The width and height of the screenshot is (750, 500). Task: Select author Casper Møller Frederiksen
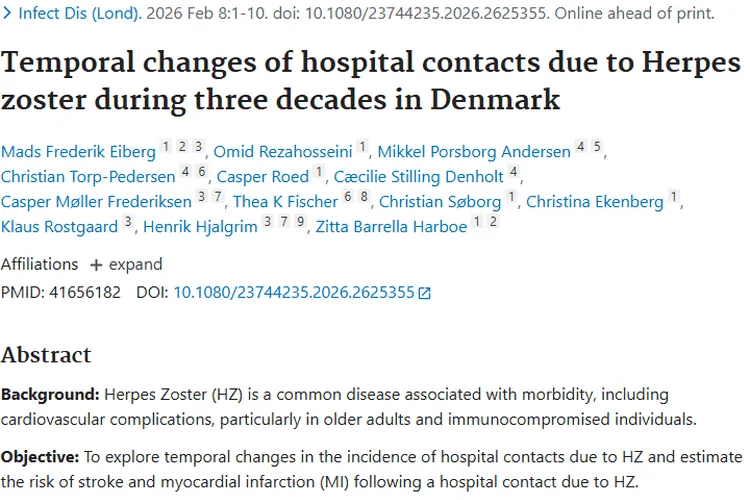point(96,202)
